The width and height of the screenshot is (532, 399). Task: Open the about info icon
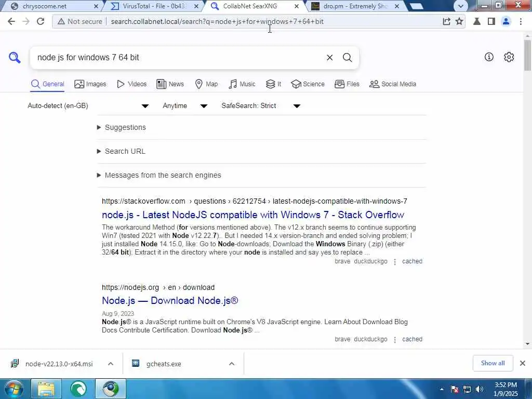(x=489, y=57)
